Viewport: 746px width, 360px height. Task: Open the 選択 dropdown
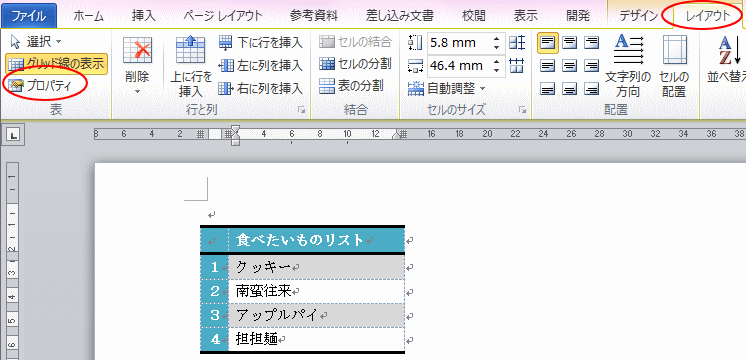tap(36, 42)
